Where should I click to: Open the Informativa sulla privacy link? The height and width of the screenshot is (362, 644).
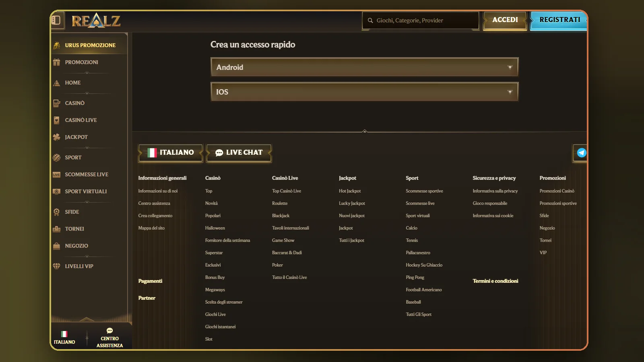[495, 191]
